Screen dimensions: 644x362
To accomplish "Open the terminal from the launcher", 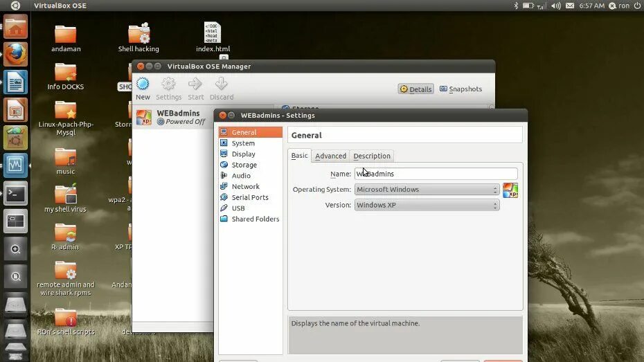I will click(16, 193).
